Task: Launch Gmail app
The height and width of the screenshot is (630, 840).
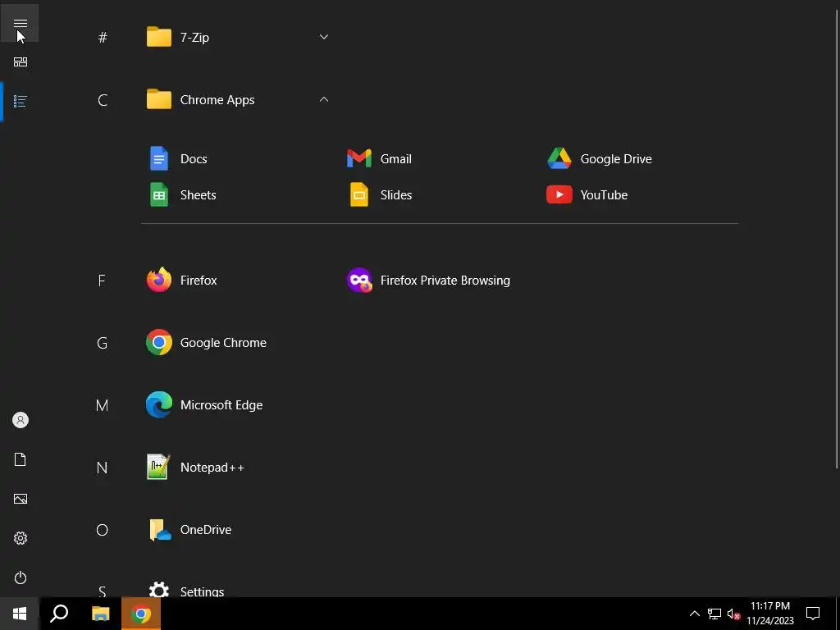Action: [x=380, y=159]
